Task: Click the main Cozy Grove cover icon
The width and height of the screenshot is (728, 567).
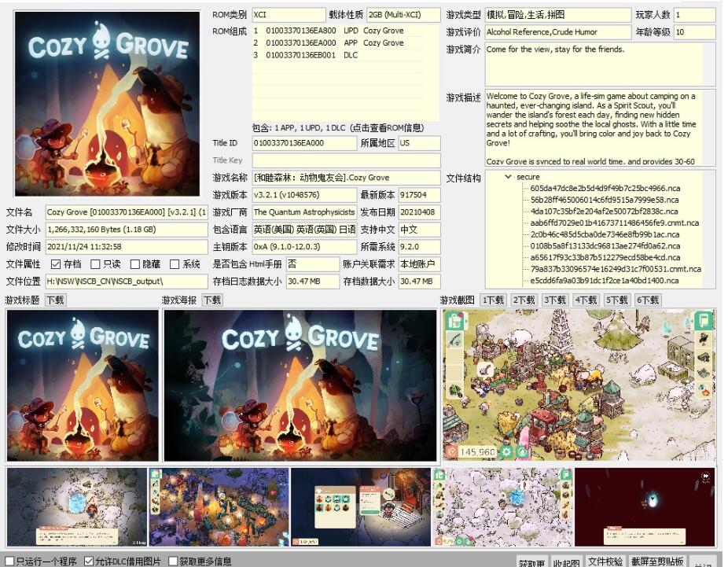Action: [x=107, y=104]
